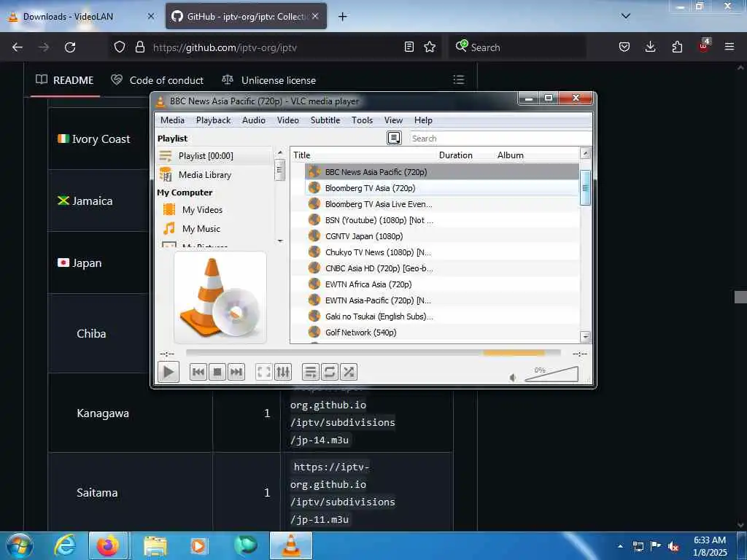
Task: Sort playlist by Album column header
Action: pyautogui.click(x=536, y=155)
